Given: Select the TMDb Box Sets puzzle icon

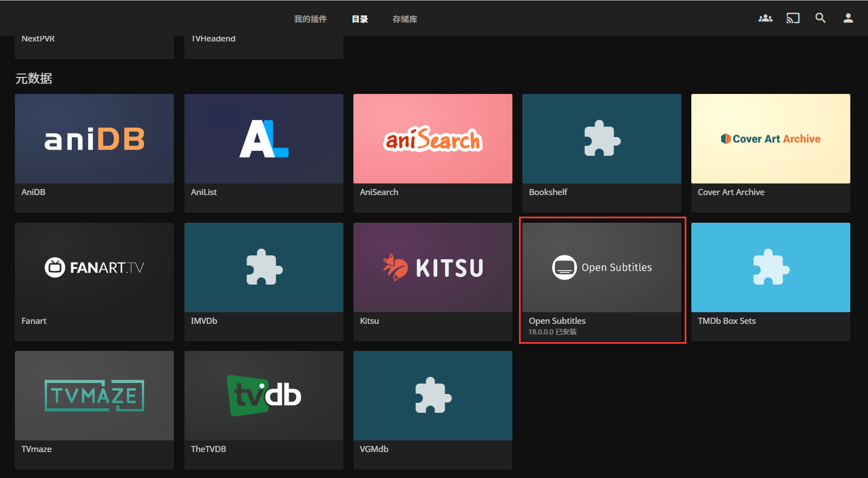Looking at the screenshot, I should pos(770,267).
